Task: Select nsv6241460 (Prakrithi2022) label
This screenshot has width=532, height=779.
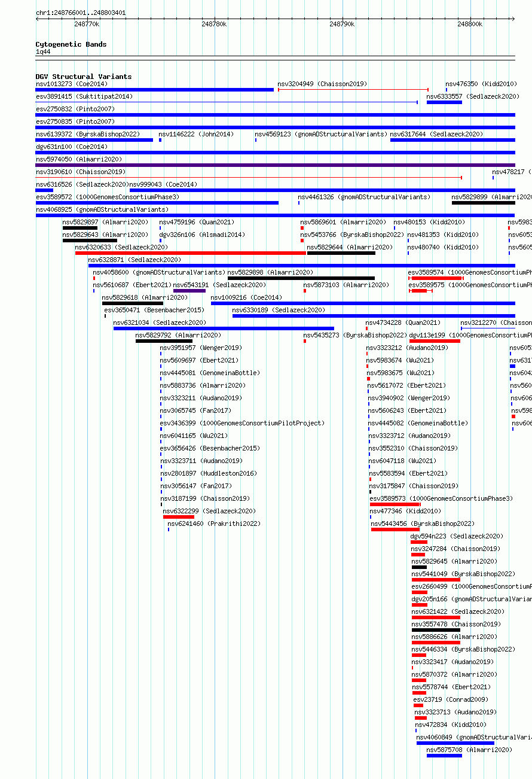Action: pos(214,524)
